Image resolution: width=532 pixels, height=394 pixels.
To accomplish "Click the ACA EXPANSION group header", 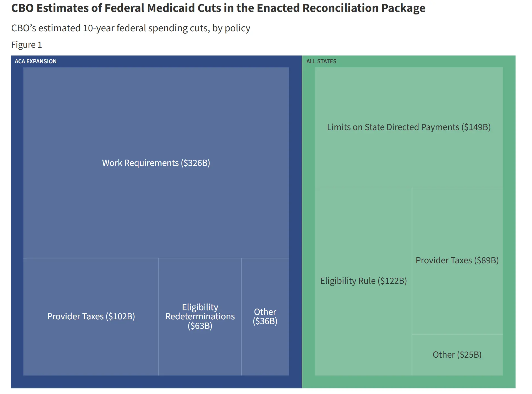I will click(36, 61).
